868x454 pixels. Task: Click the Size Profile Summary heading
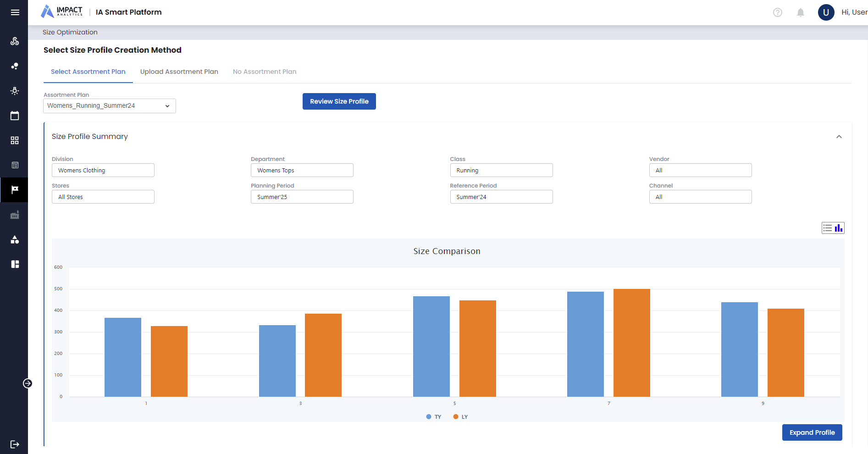(x=90, y=137)
